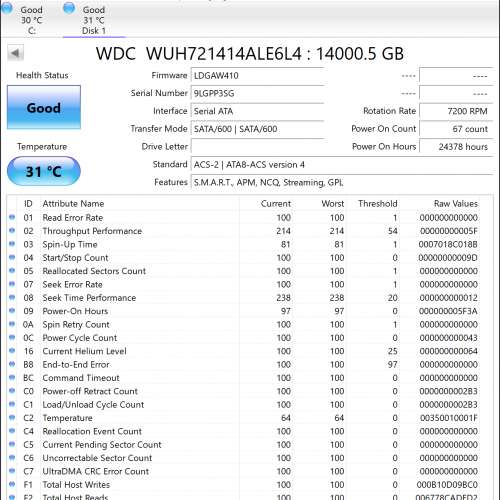Click the 31 °C temperature button
Screen dimensions: 500x500
[44, 171]
